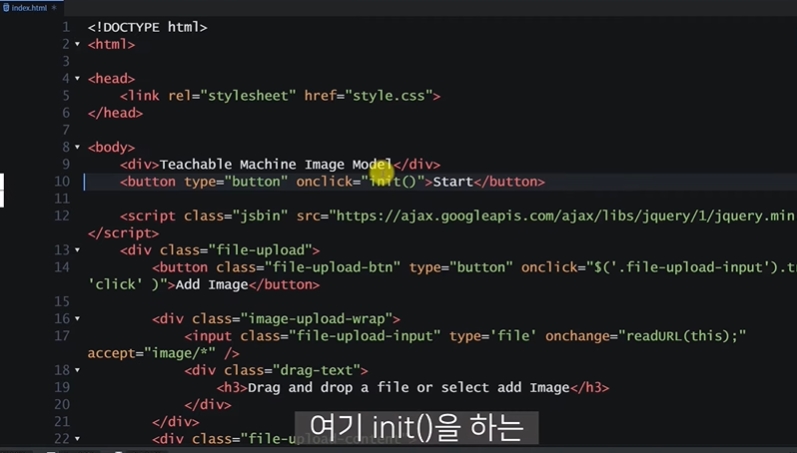Click the file icon on index.html tab

(6, 8)
